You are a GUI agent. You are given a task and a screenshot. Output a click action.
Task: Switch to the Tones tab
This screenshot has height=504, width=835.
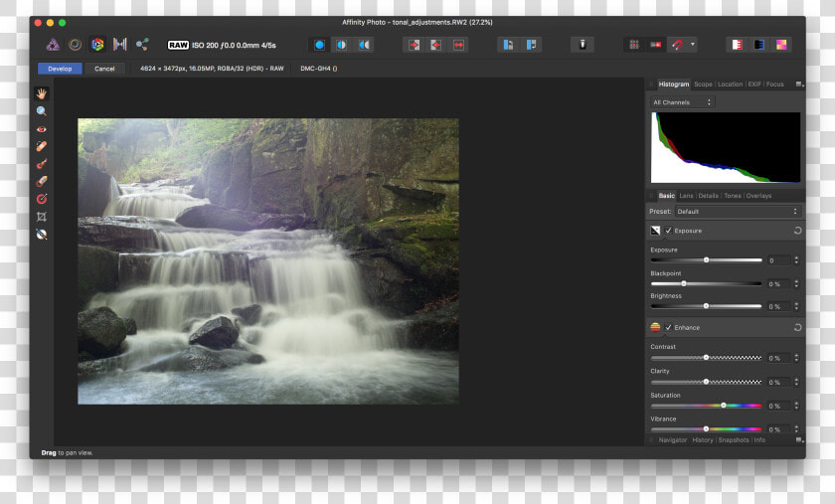point(733,196)
